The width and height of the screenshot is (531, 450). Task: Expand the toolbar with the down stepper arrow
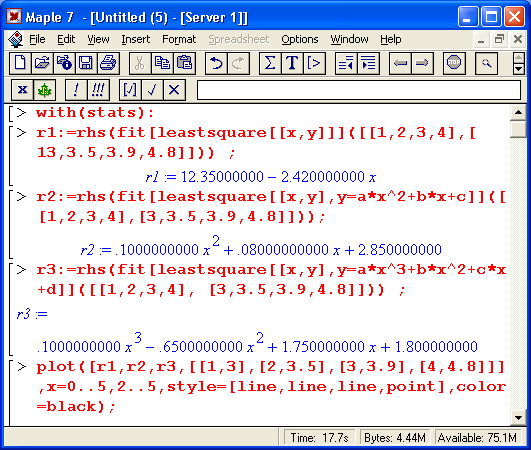(518, 69)
